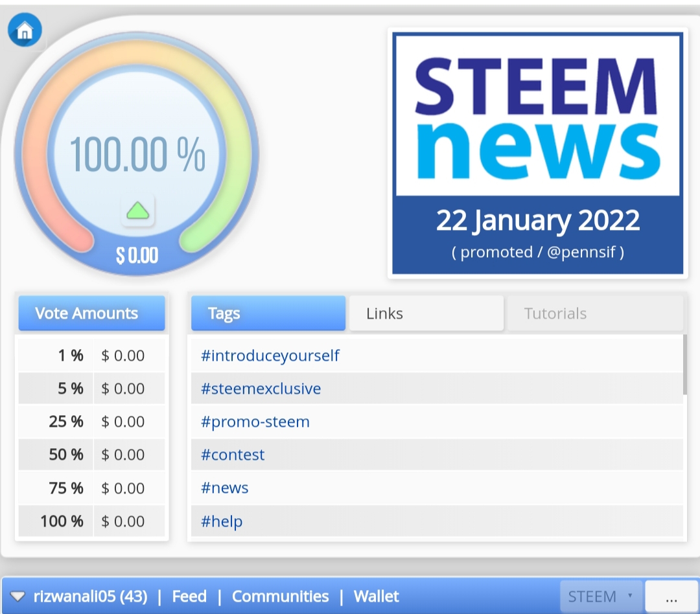700x614 pixels.
Task: Switch to the Links tab
Action: click(x=426, y=313)
